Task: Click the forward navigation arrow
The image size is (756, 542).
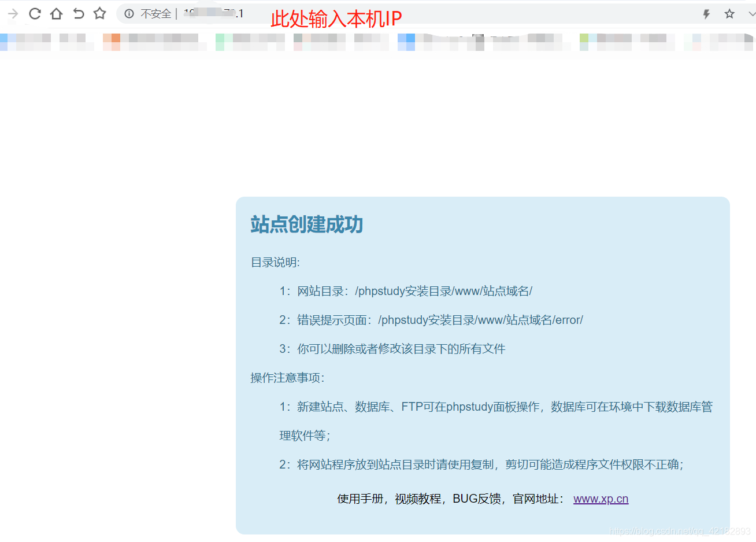Action: point(13,13)
